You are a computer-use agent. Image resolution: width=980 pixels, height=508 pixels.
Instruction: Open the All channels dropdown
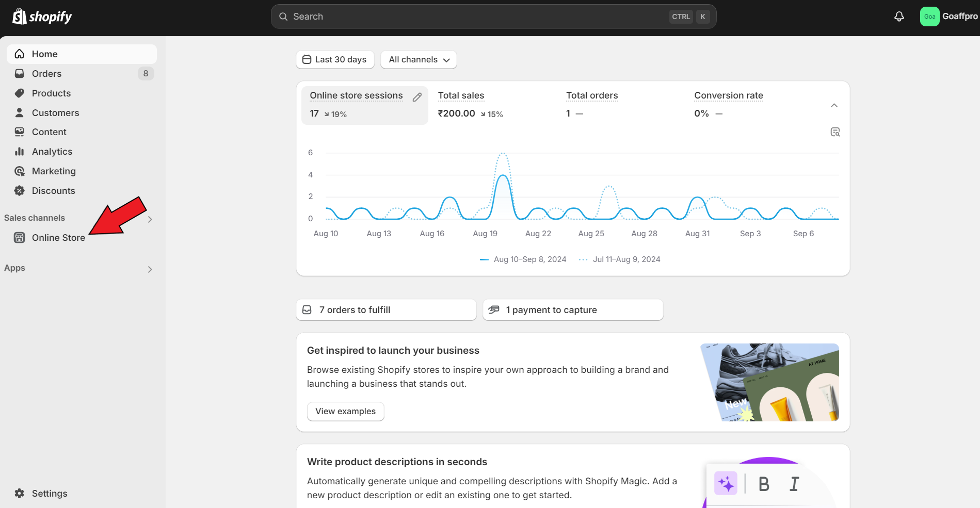click(419, 60)
